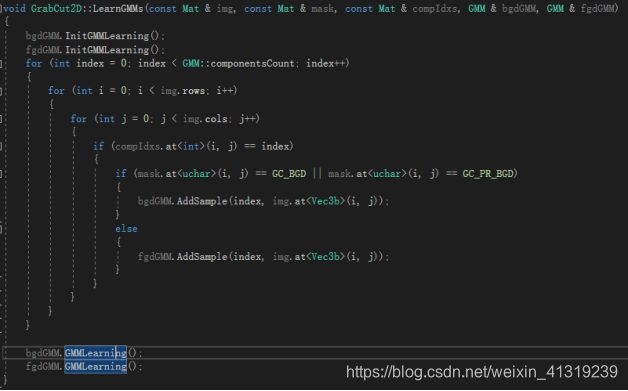Click compIdxs parameter in the function signature

[x=435, y=8]
